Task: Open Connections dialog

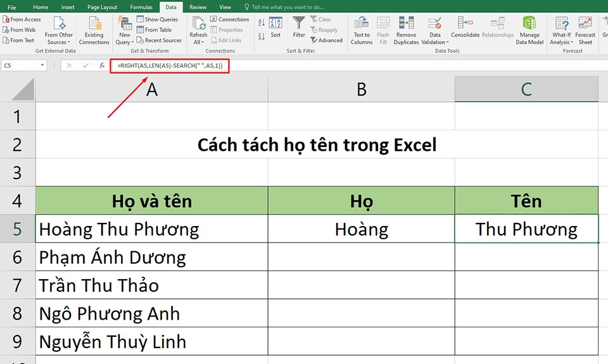Action: [229, 20]
